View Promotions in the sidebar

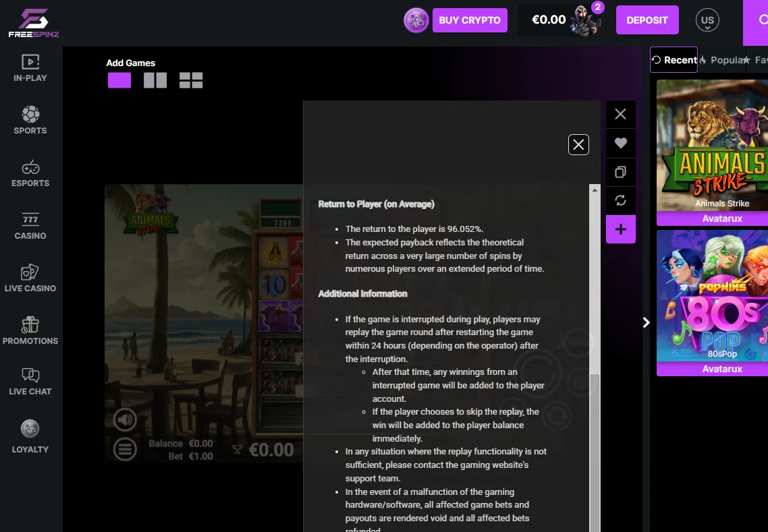coord(30,331)
